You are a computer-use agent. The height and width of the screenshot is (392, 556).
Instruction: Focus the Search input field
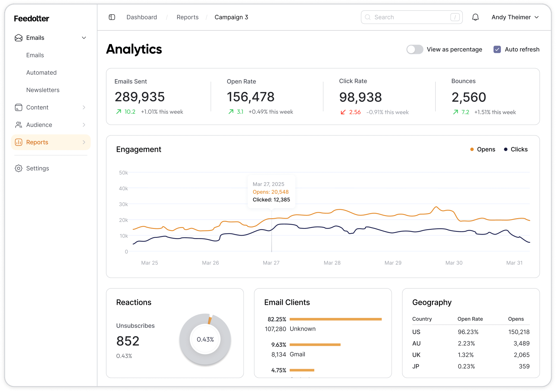point(411,17)
